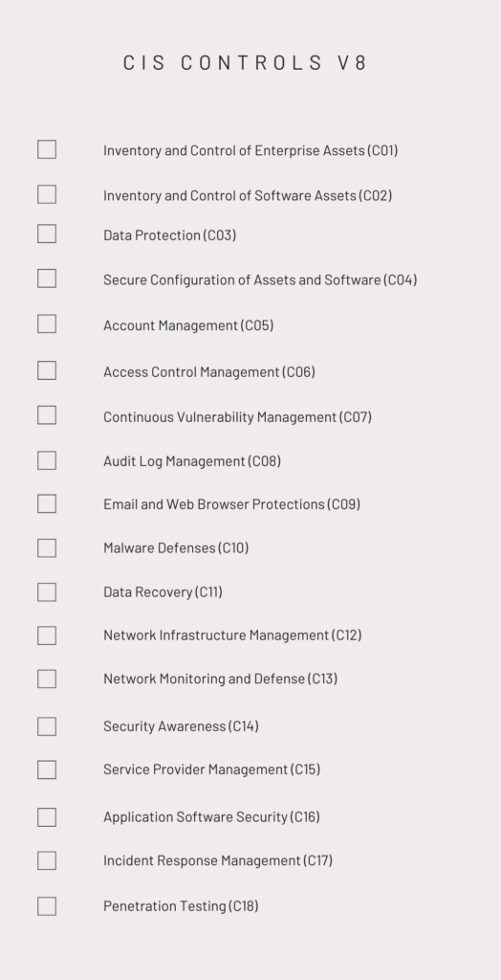
Task: Check Access Control Management (C06) box
Action: click(x=47, y=370)
